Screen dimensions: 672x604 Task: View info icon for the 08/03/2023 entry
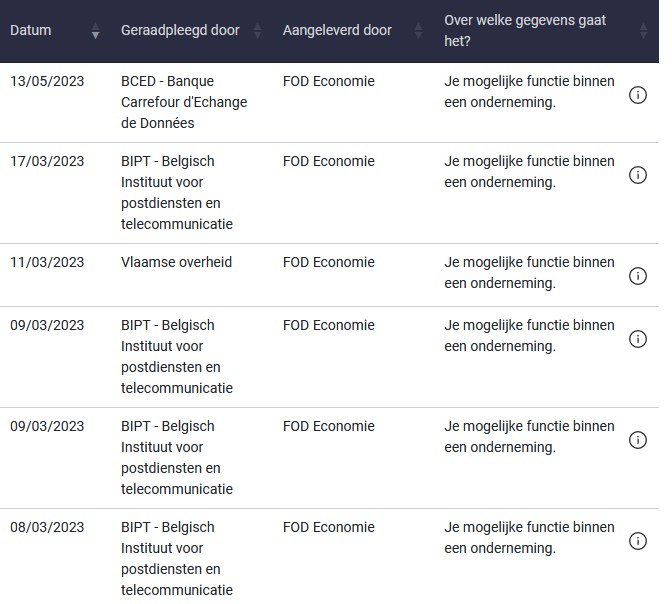tap(638, 541)
